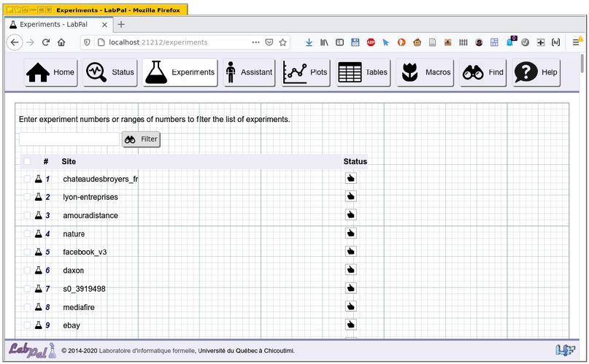This screenshot has height=364, width=589.
Task: Toggle the select-all checkbox in header
Action: coord(27,161)
